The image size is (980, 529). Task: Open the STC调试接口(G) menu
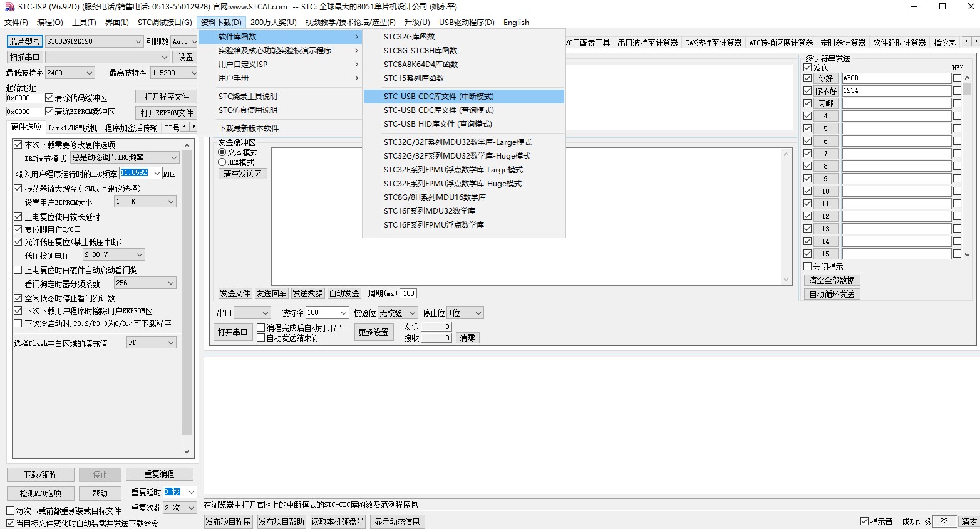pyautogui.click(x=165, y=22)
